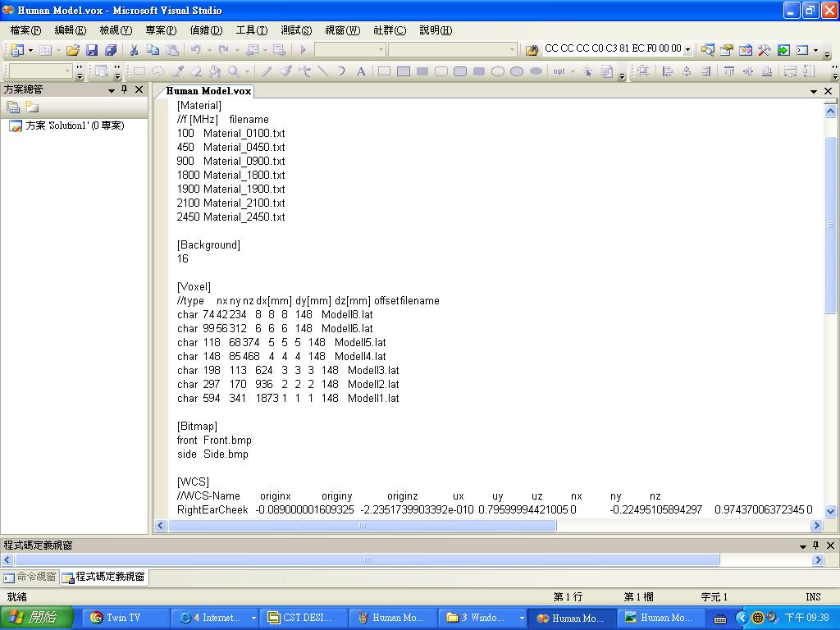
Task: Click the Find in Files icon
Action: point(532,50)
